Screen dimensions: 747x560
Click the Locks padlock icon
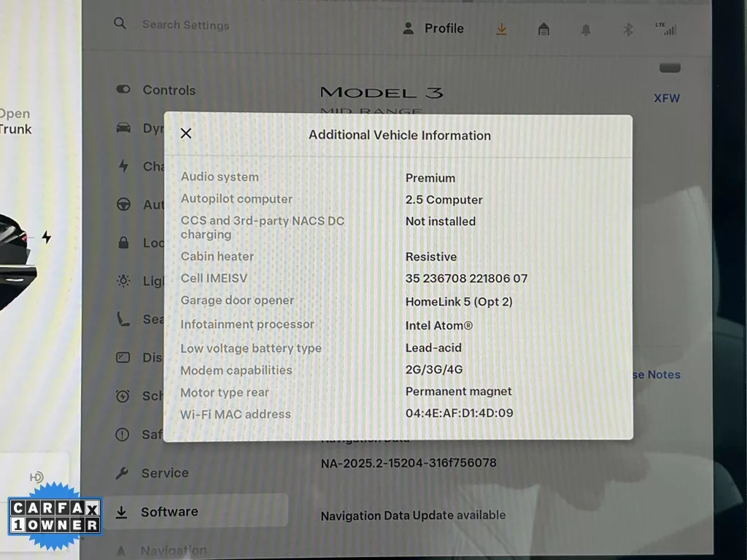pyautogui.click(x=123, y=243)
